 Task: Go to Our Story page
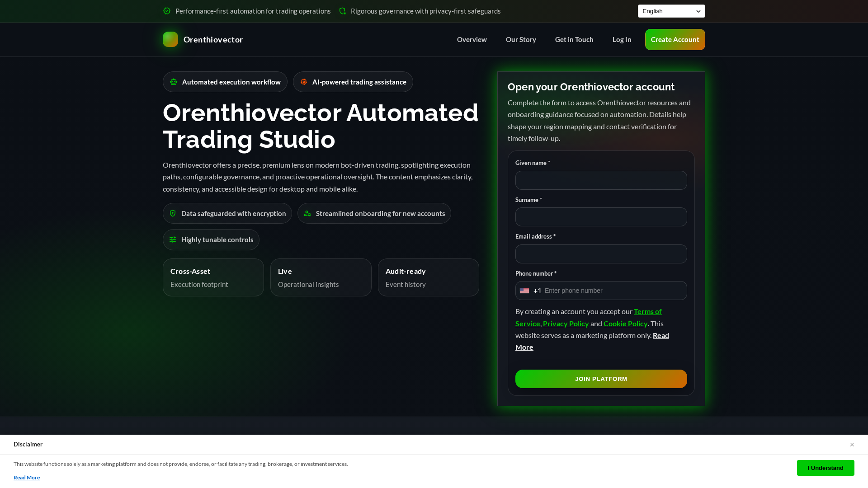pos(521,39)
